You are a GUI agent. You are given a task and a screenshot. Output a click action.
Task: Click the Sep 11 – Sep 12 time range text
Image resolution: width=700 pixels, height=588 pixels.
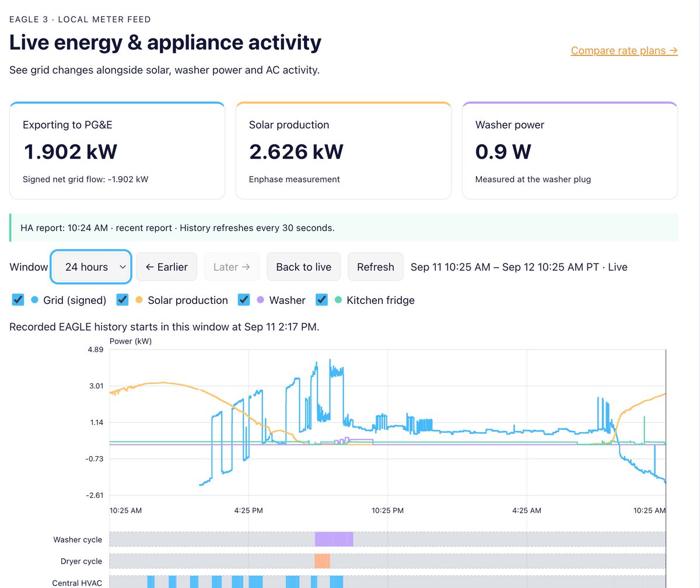[519, 267]
